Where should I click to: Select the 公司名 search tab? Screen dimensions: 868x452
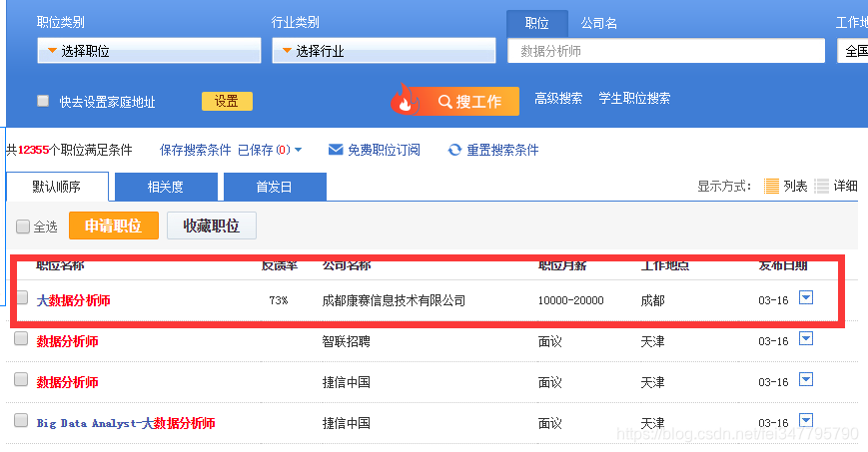click(598, 23)
